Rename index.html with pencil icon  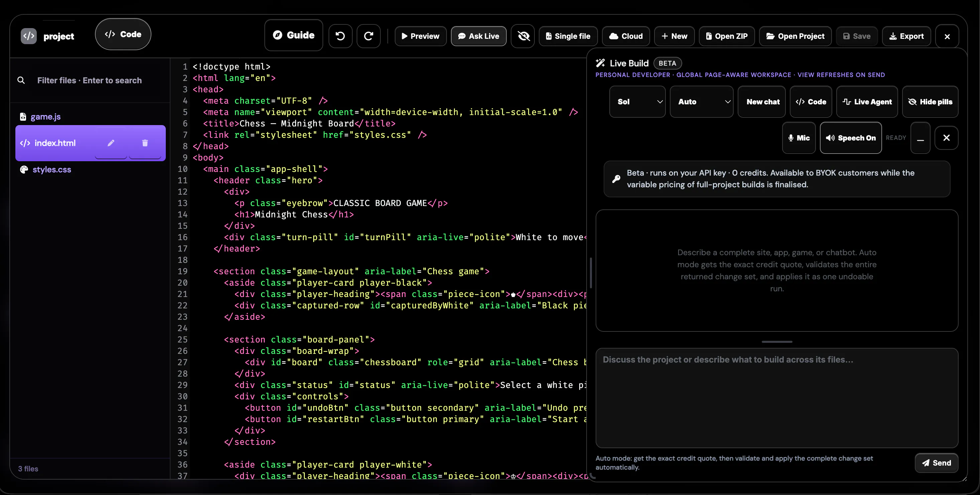point(111,143)
